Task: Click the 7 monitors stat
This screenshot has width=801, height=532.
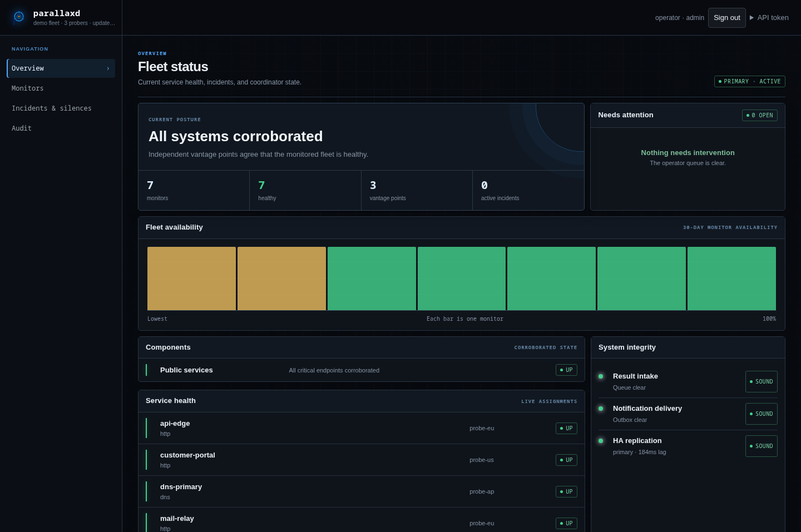Action: click(x=194, y=191)
